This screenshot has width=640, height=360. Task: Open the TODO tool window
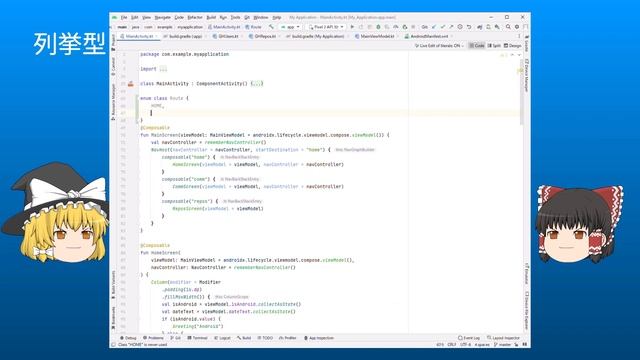265,338
